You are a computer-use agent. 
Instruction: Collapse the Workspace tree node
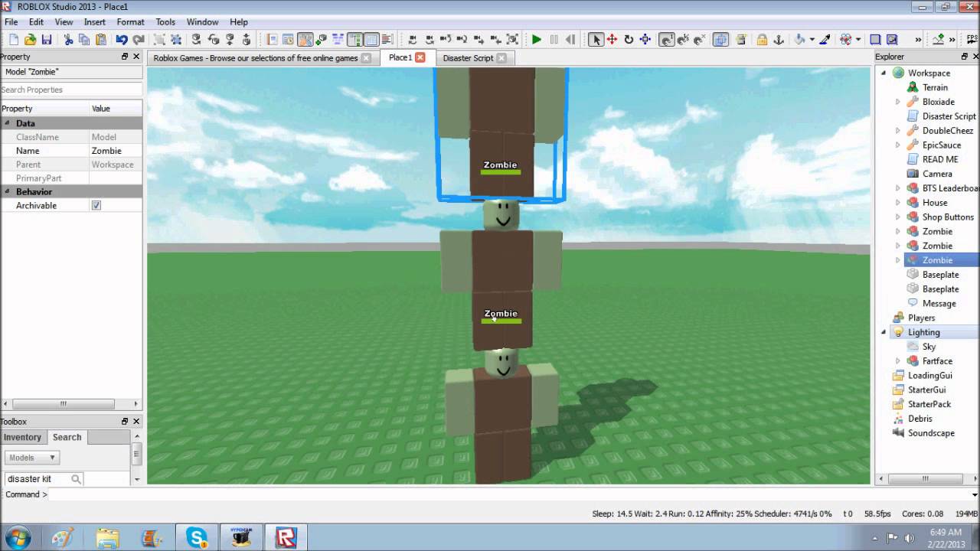click(884, 73)
